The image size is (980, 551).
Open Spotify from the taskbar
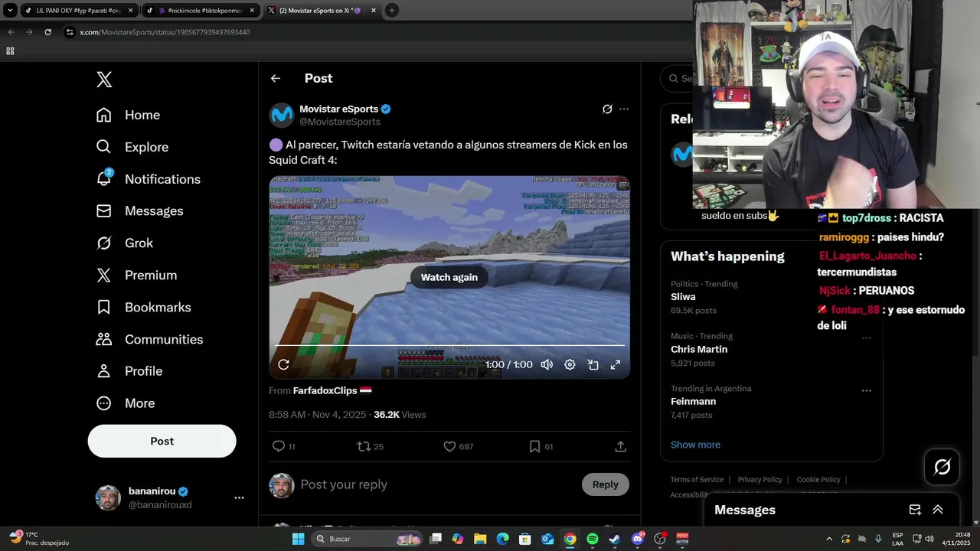point(593,539)
